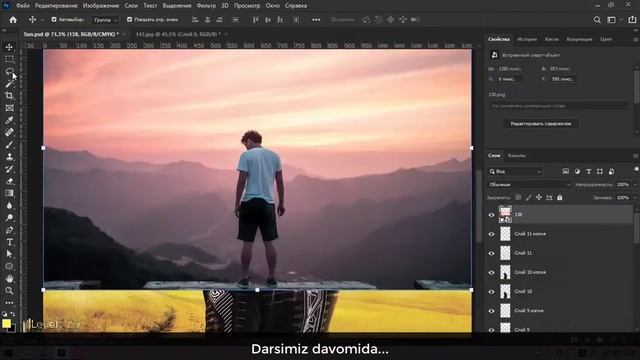Go to the Home screen icon
This screenshot has width=640, height=360.
point(13,20)
